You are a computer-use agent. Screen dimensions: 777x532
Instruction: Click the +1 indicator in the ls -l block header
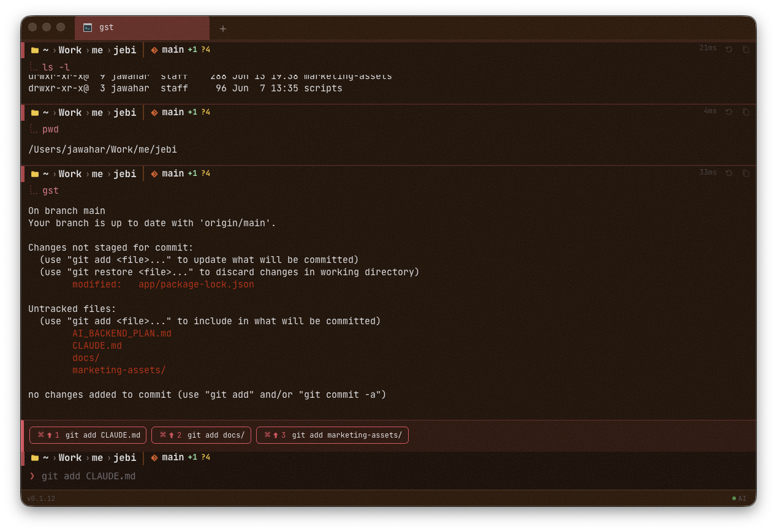(x=192, y=50)
